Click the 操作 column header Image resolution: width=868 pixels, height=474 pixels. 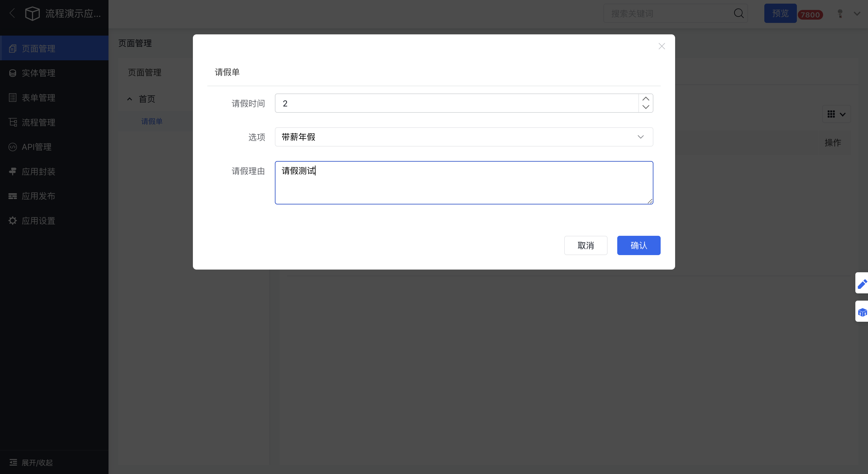tap(833, 143)
